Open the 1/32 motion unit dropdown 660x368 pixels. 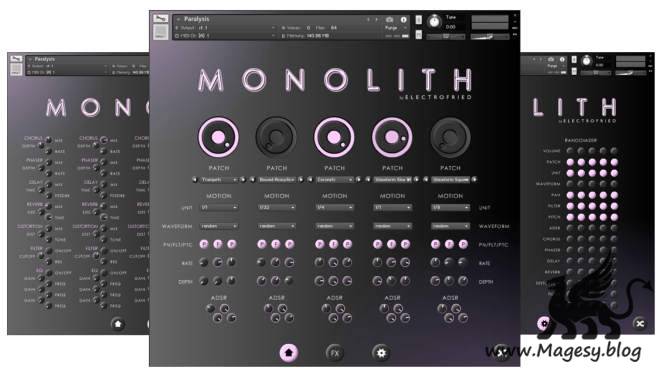[x=277, y=208]
